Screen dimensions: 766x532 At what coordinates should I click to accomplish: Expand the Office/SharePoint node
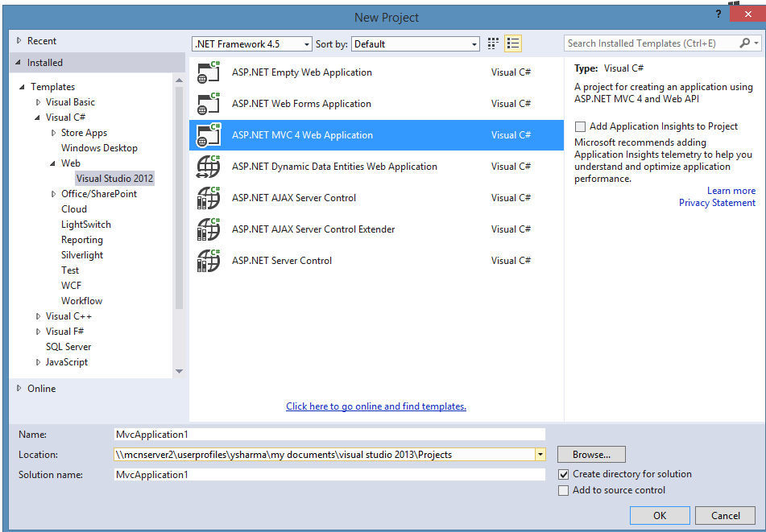53,194
